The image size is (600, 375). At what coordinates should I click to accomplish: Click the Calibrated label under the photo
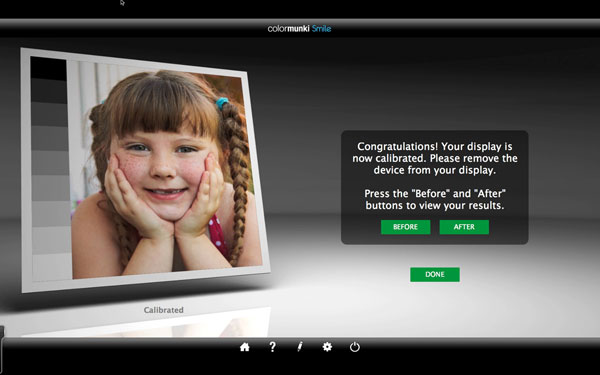click(164, 310)
